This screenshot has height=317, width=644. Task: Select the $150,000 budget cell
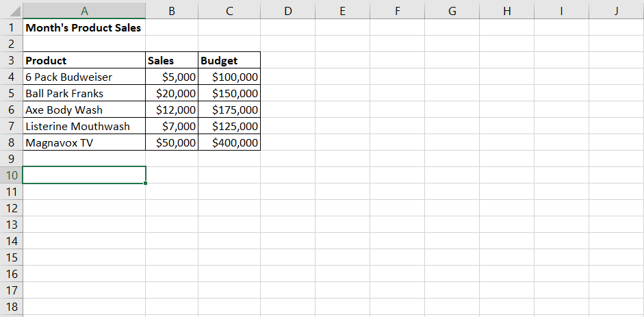coord(229,93)
